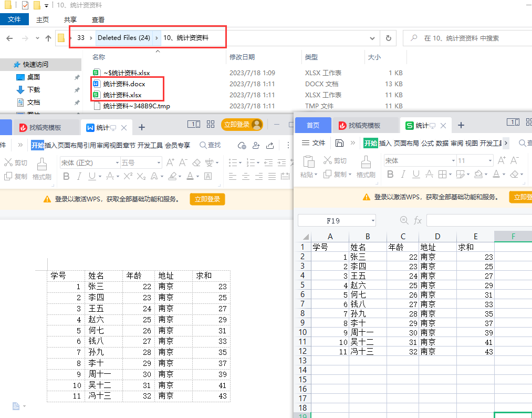Click the Format Painter in WPS Writer
532x418 pixels.
coord(41,169)
